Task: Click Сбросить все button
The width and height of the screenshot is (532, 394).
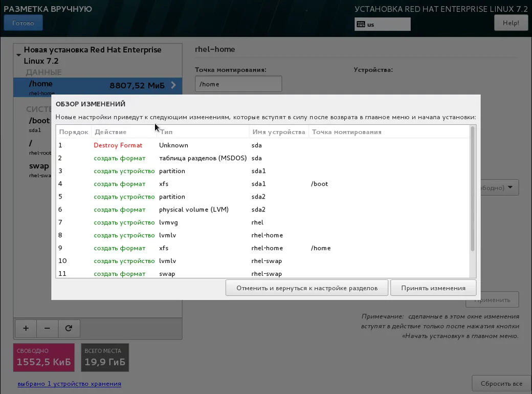Action: click(x=501, y=383)
